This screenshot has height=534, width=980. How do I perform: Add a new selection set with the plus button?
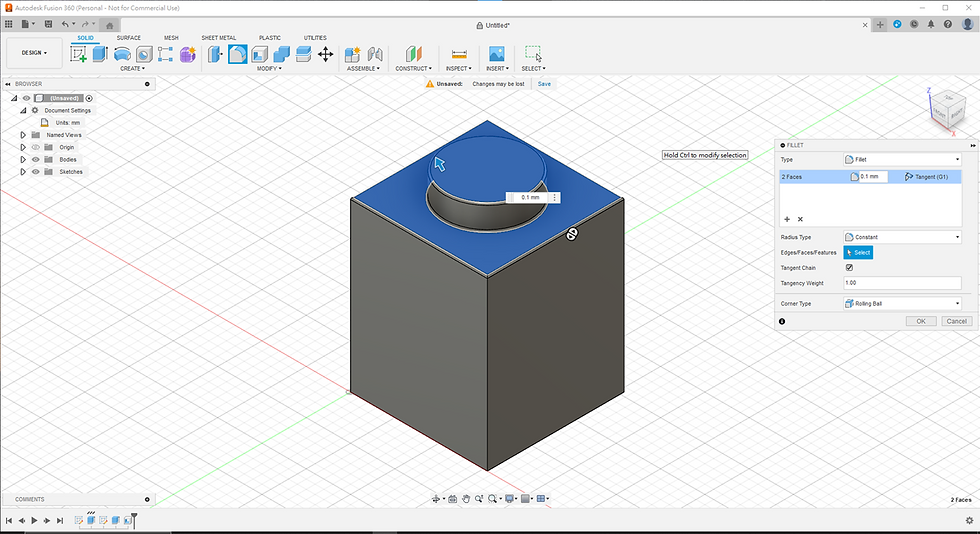click(x=787, y=219)
